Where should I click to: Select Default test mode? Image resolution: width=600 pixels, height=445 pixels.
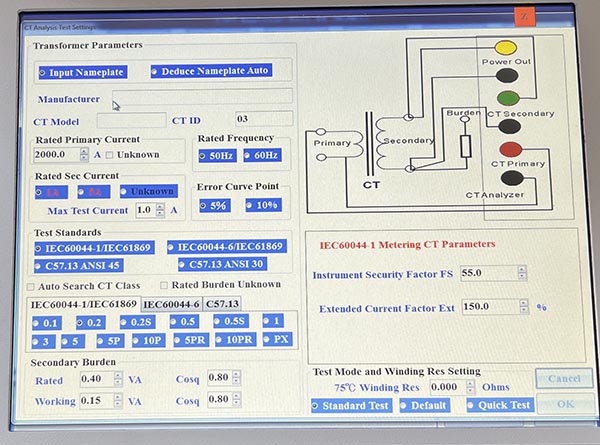(x=425, y=405)
